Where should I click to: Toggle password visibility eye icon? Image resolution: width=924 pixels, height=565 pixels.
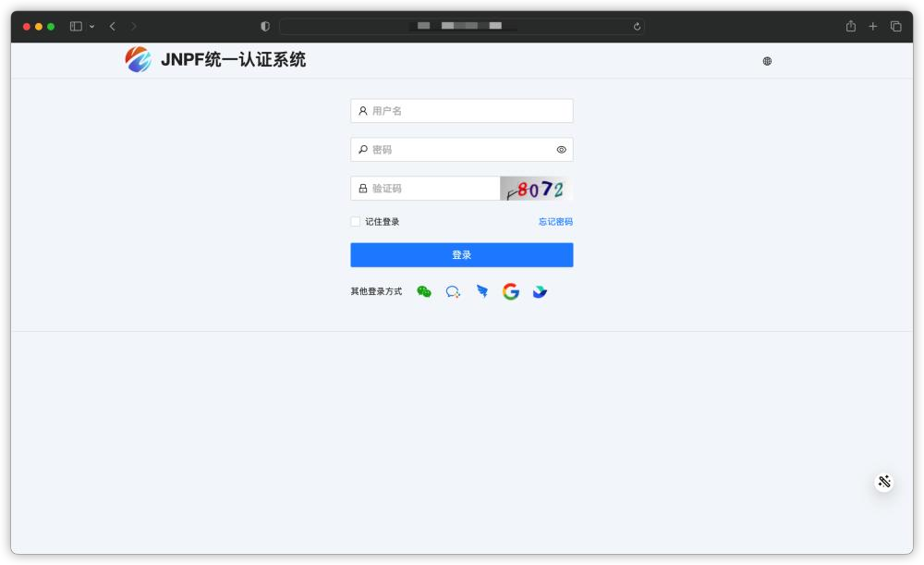coord(559,149)
